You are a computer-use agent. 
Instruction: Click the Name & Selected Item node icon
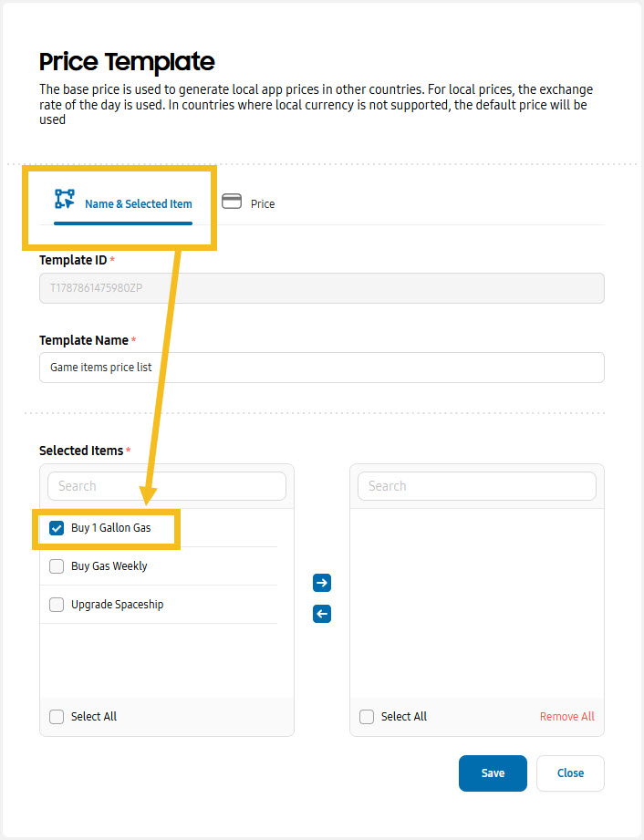pyautogui.click(x=64, y=199)
